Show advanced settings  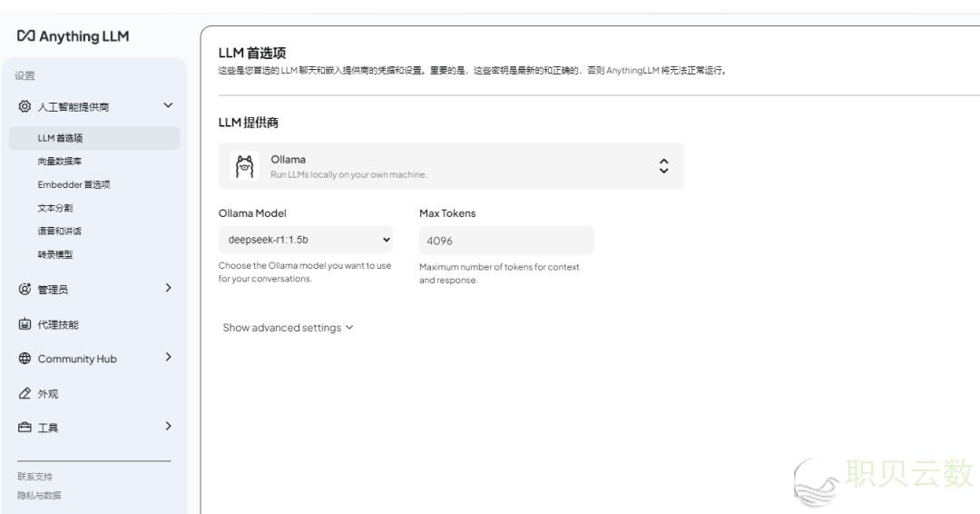(288, 328)
